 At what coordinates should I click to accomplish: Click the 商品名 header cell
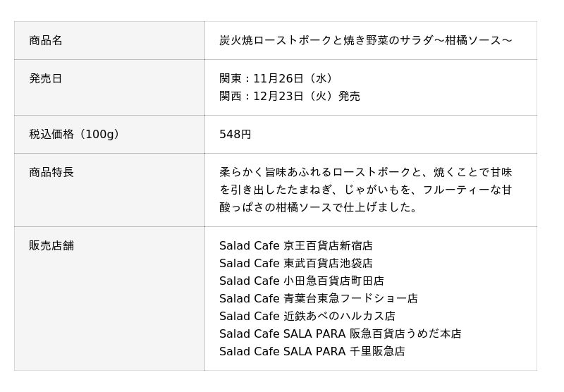pyautogui.click(x=46, y=40)
